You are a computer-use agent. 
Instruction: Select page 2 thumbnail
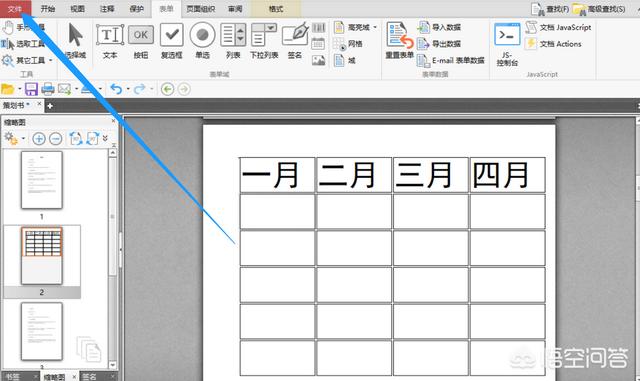(x=42, y=256)
